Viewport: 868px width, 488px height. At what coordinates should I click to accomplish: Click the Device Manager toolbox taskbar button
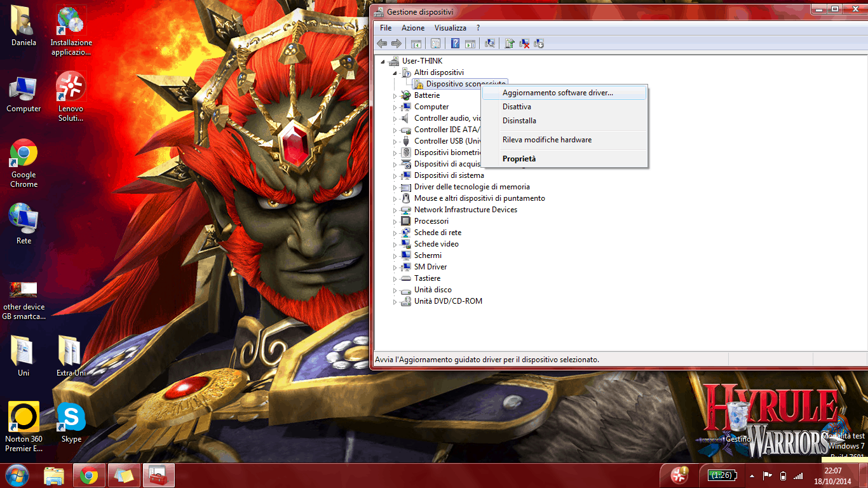coord(158,475)
